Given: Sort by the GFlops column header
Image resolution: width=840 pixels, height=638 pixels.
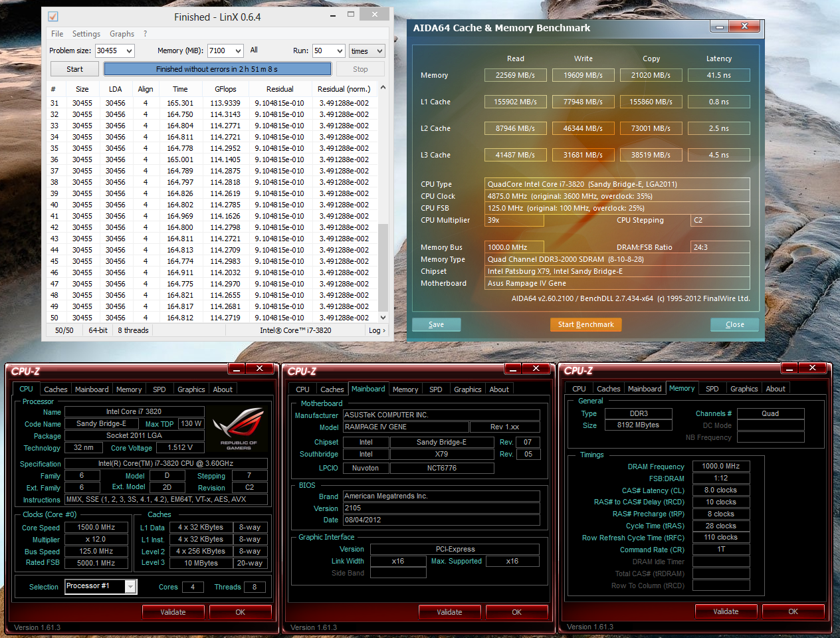Looking at the screenshot, I should tap(225, 89).
